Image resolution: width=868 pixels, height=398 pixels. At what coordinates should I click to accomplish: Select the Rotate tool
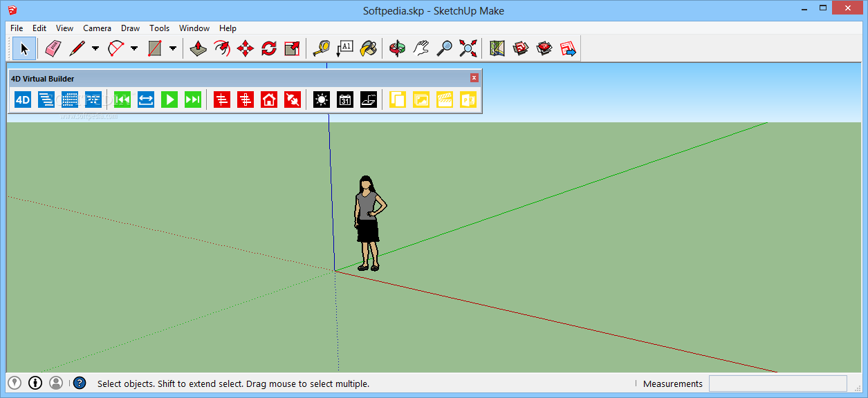click(269, 48)
